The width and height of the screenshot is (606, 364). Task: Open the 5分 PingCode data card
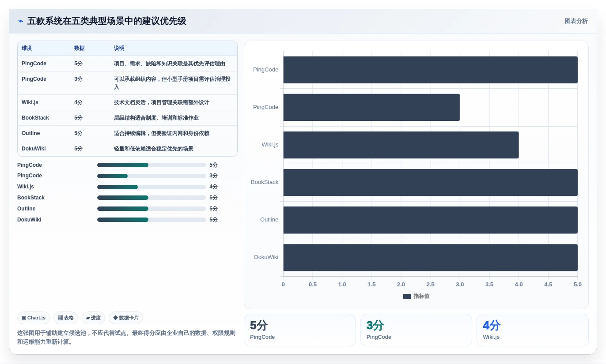(x=300, y=330)
